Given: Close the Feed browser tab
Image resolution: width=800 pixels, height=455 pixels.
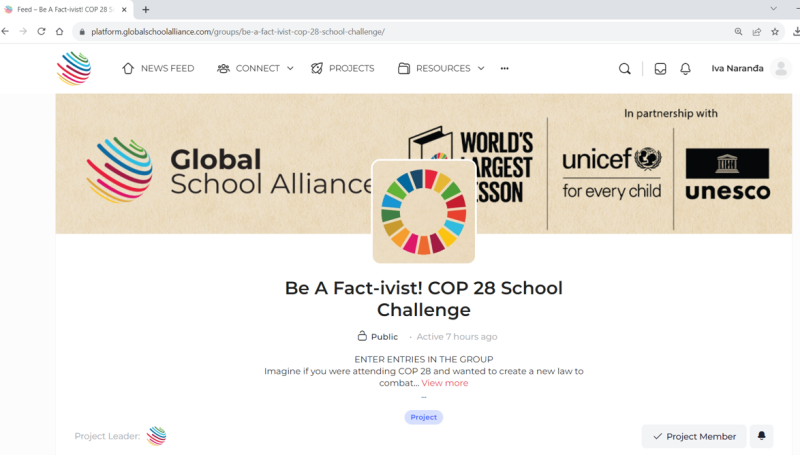Looking at the screenshot, I should (124, 9).
